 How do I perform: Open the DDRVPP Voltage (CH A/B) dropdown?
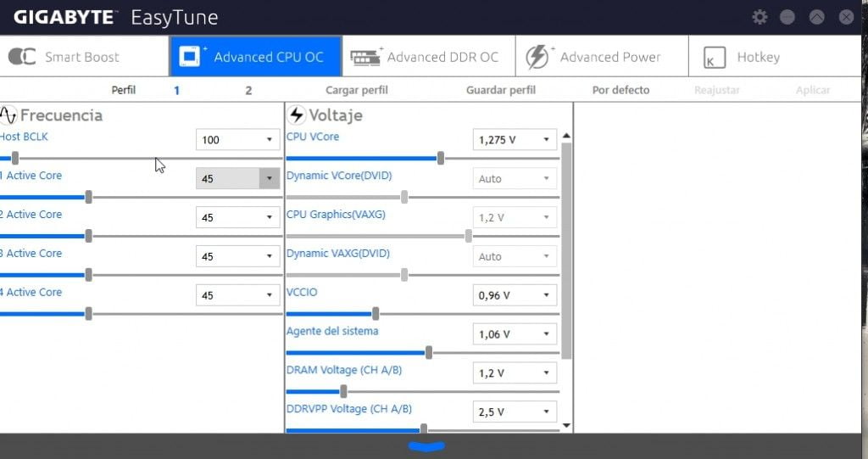point(515,411)
